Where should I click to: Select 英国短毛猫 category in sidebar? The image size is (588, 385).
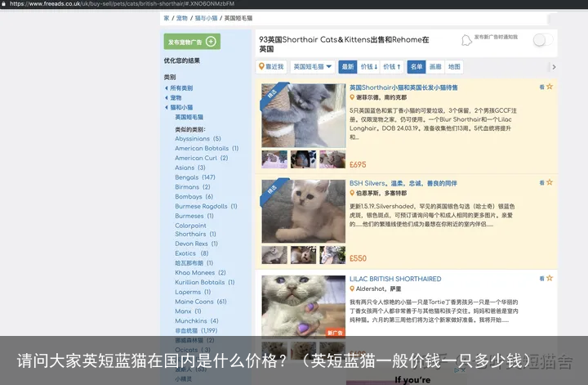coord(189,117)
